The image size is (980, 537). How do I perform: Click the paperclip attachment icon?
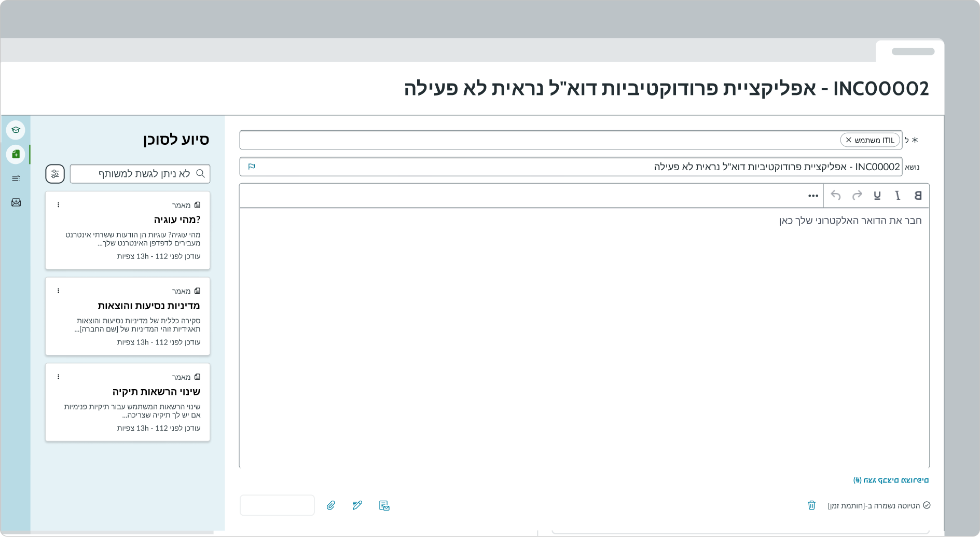coord(331,505)
